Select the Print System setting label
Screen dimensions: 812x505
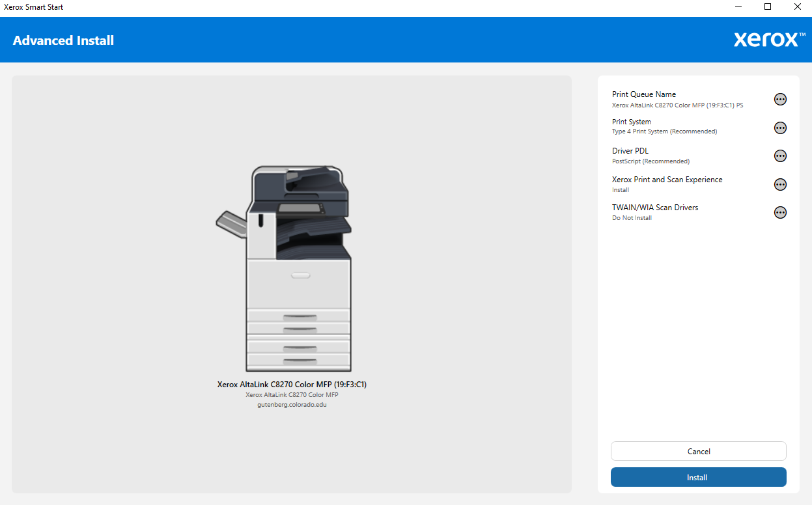631,122
